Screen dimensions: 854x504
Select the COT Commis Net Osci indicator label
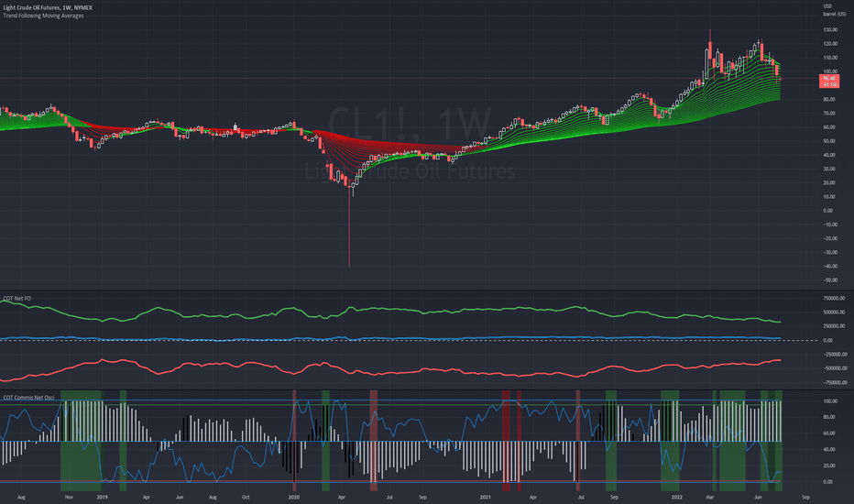(x=28, y=397)
